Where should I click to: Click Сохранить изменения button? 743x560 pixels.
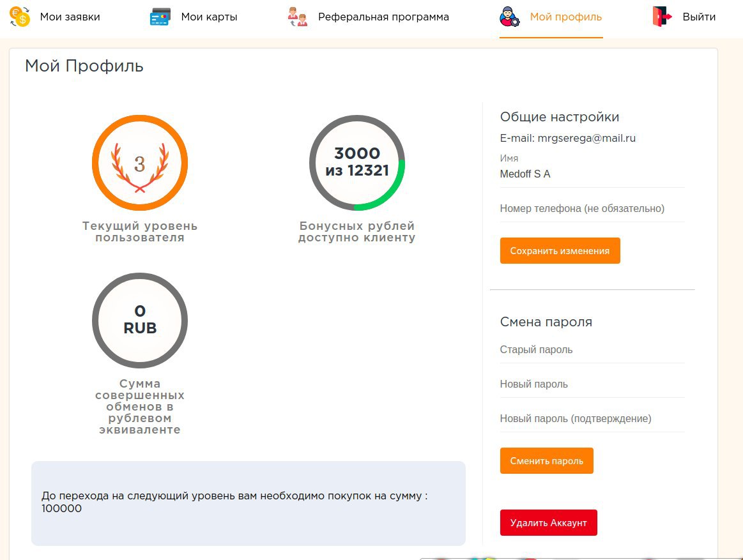(x=560, y=250)
